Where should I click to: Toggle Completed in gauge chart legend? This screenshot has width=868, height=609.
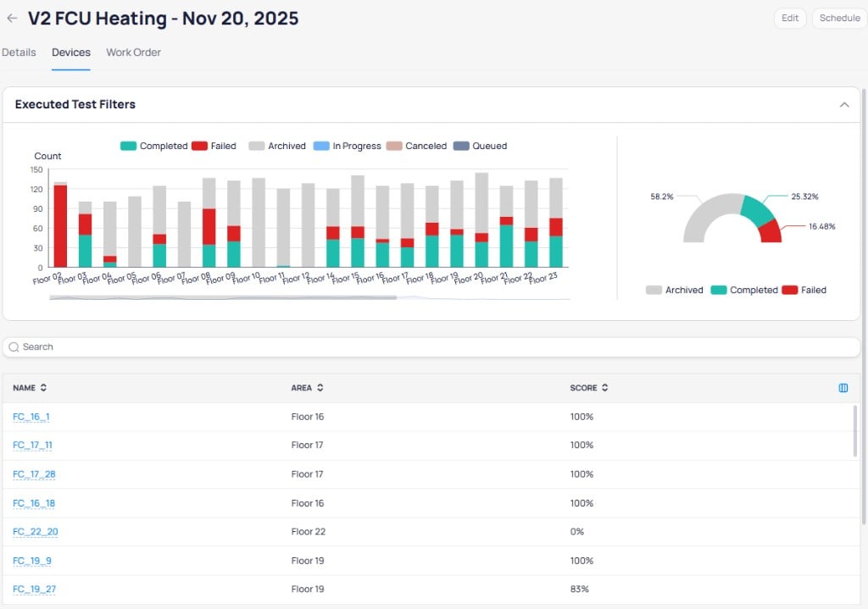point(744,290)
